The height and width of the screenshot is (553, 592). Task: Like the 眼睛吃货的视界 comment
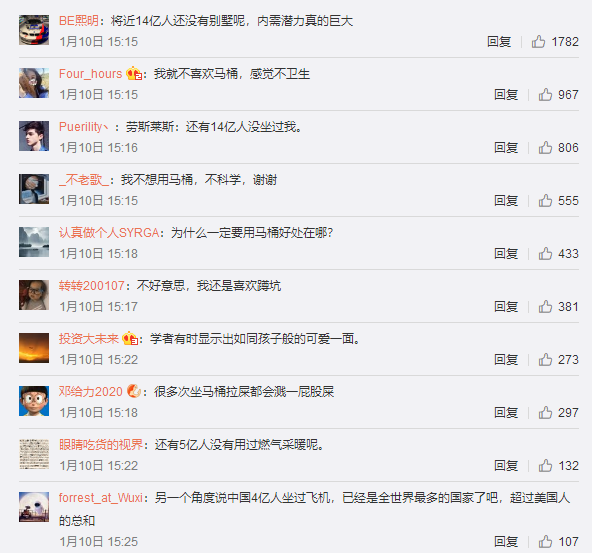pyautogui.click(x=545, y=466)
